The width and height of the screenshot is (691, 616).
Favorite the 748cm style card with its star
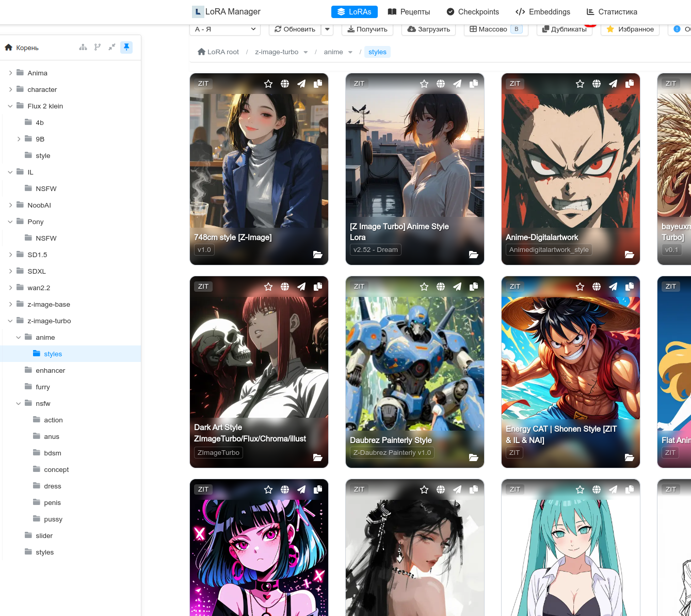tap(268, 84)
